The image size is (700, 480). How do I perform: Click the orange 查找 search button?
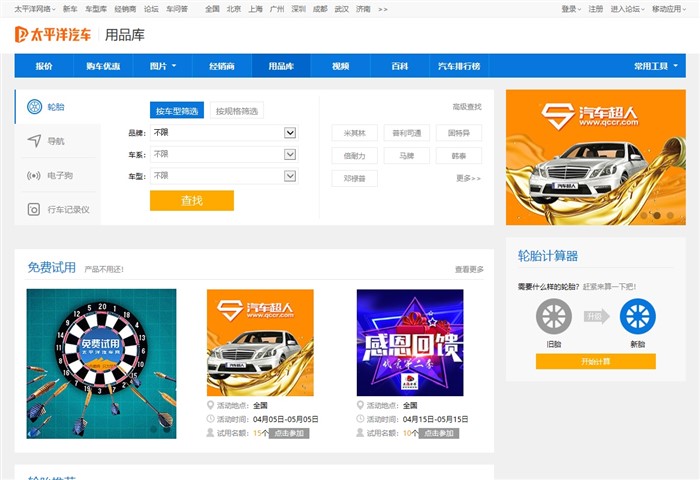click(x=192, y=200)
